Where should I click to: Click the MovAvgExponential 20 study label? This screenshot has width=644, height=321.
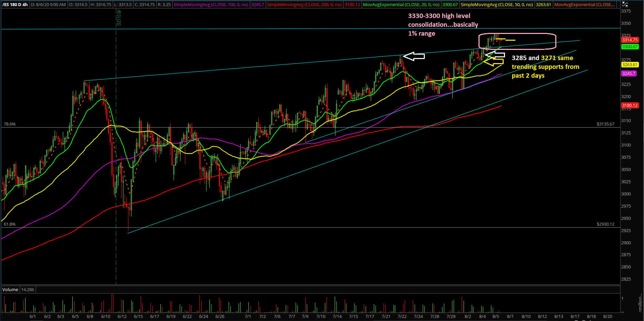(401, 5)
